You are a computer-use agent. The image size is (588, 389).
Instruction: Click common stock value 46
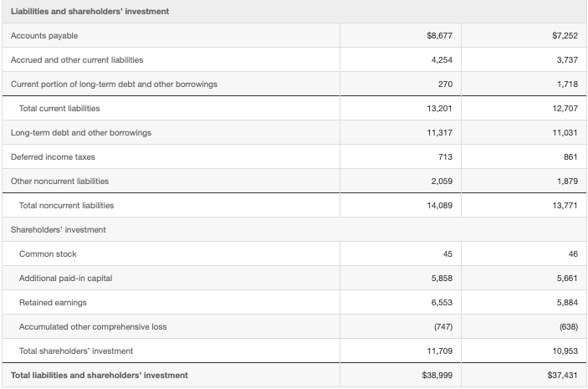tap(573, 254)
